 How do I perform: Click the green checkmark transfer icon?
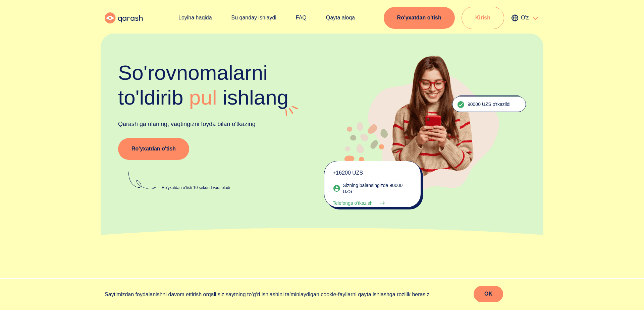461,105
